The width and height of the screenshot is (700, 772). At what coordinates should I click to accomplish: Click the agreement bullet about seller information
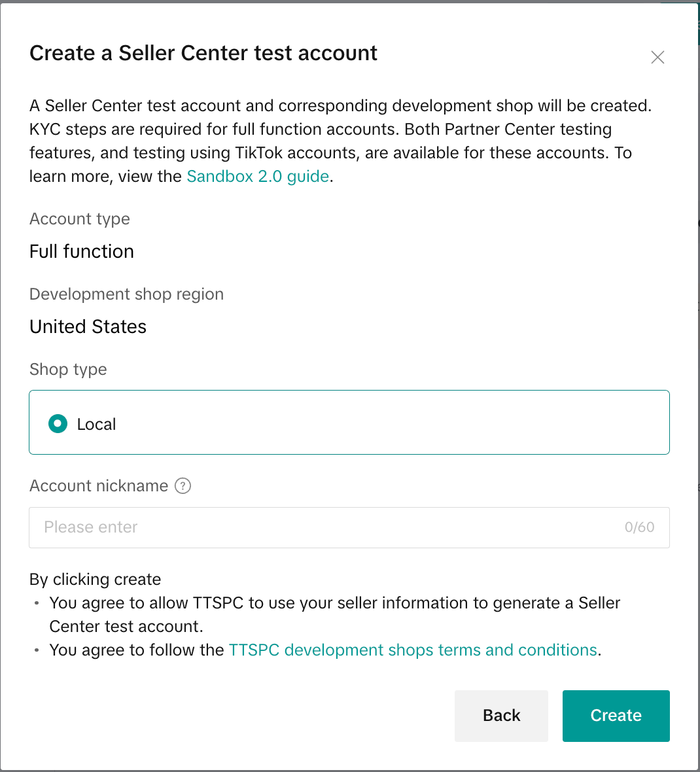pos(335,614)
